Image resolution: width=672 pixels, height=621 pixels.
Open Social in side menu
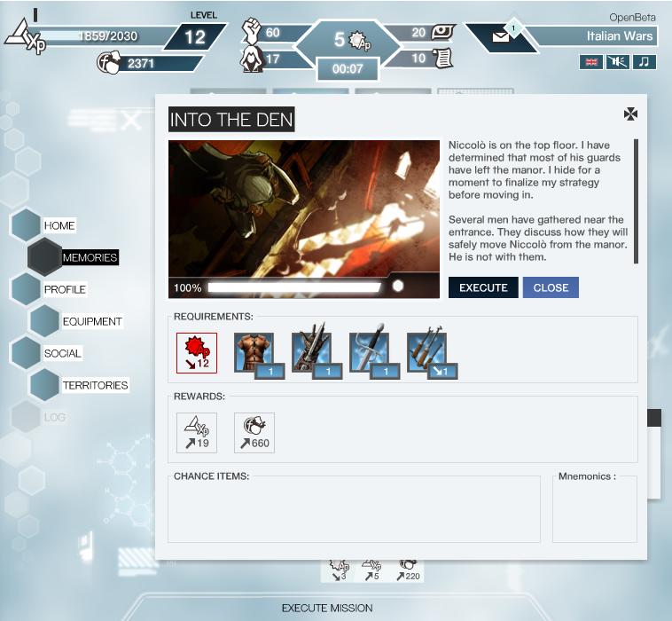62,353
